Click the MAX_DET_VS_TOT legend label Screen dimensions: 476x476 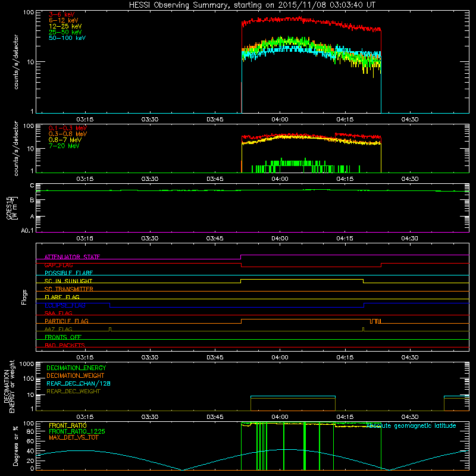click(x=73, y=438)
